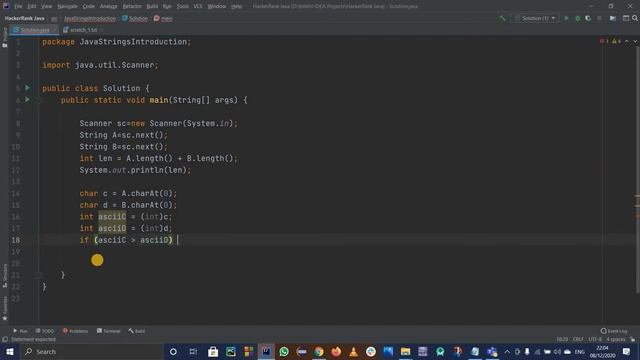The width and height of the screenshot is (640, 360).
Task: Click the Search Everywhere magnifier icon
Action: [x=635, y=18]
